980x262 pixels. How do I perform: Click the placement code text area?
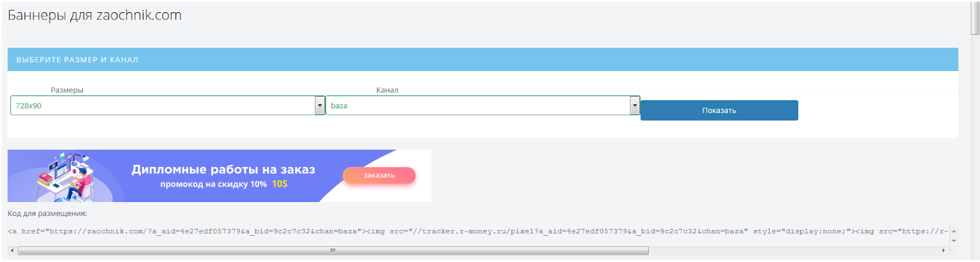click(478, 231)
